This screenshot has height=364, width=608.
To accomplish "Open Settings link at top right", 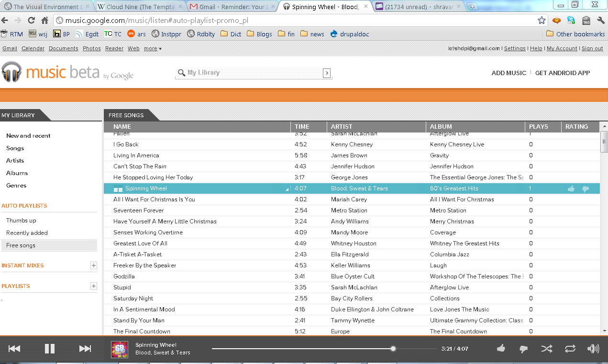I will click(x=515, y=48).
